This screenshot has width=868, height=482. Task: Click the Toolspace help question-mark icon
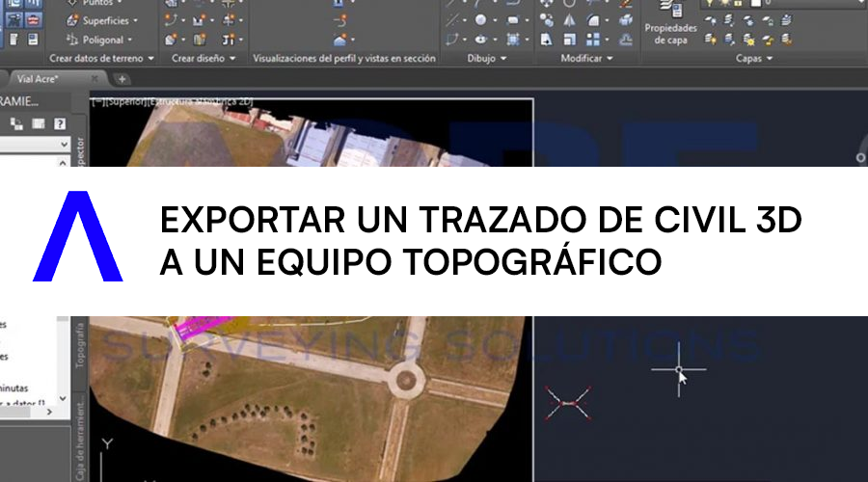point(60,123)
